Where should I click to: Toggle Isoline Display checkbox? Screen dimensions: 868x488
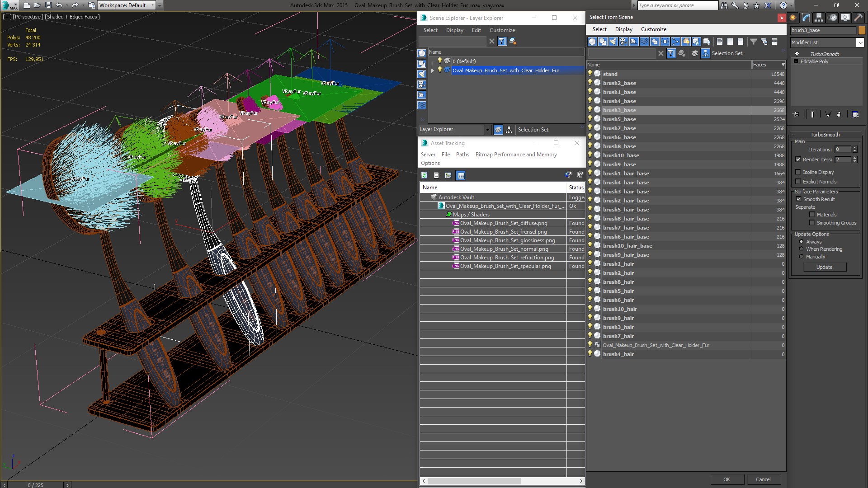798,172
